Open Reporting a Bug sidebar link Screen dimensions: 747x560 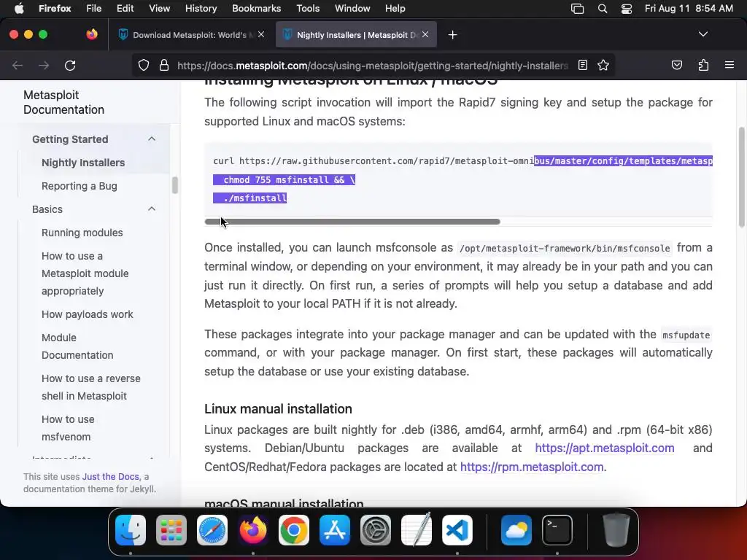pyautogui.click(x=79, y=186)
